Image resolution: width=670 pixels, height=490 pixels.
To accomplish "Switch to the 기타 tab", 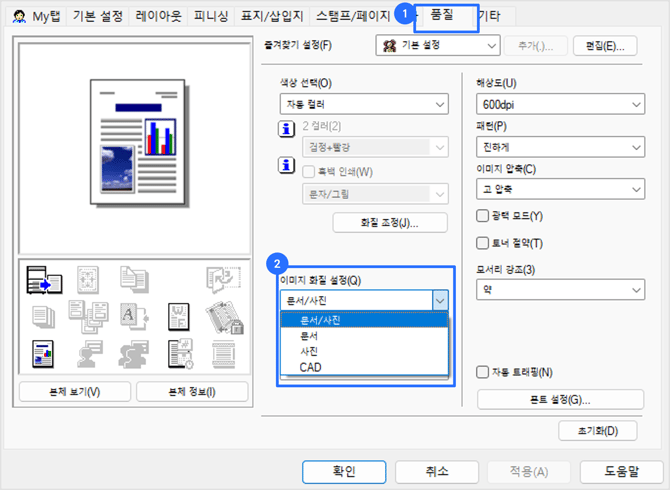I will coord(490,17).
